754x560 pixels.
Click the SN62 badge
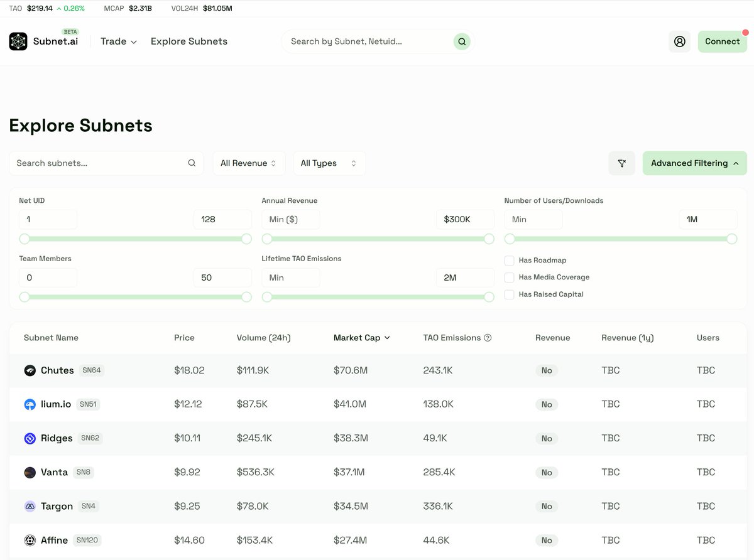tap(90, 438)
